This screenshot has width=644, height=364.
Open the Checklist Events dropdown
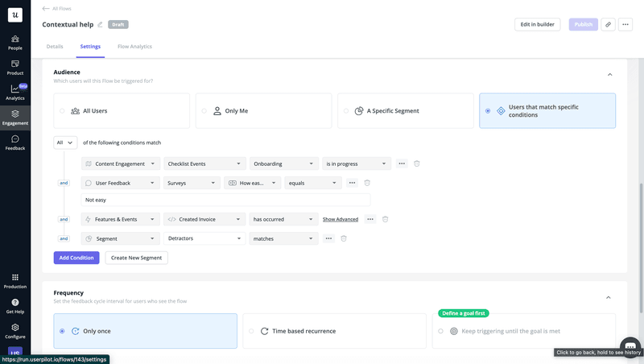click(204, 163)
